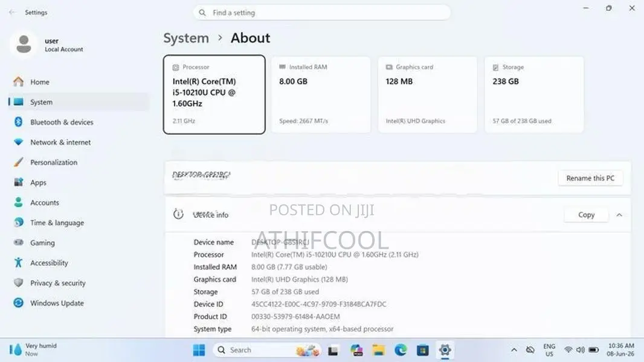Click the battery tray icon
644x362 pixels.
tap(593, 350)
